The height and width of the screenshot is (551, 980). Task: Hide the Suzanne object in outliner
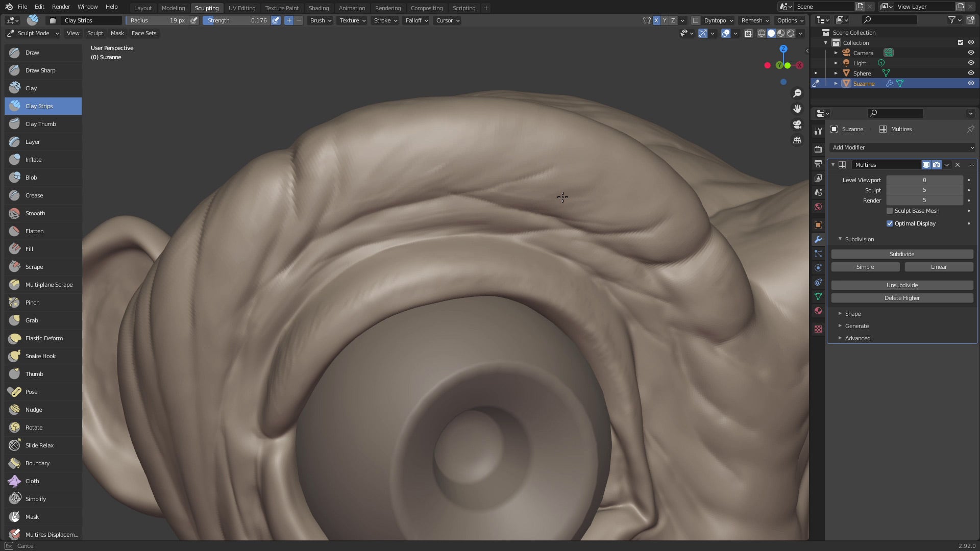click(971, 83)
